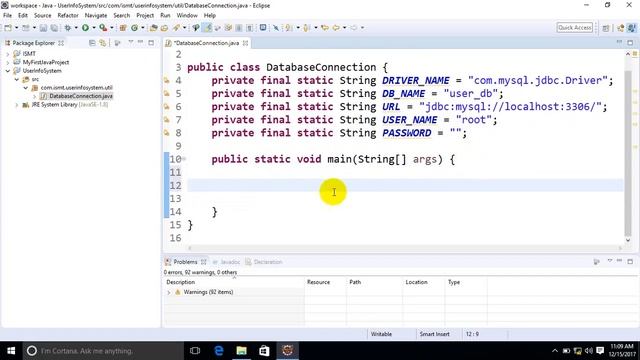This screenshot has width=640, height=360.
Task: Open File Explorer from the taskbar
Action: (242, 351)
